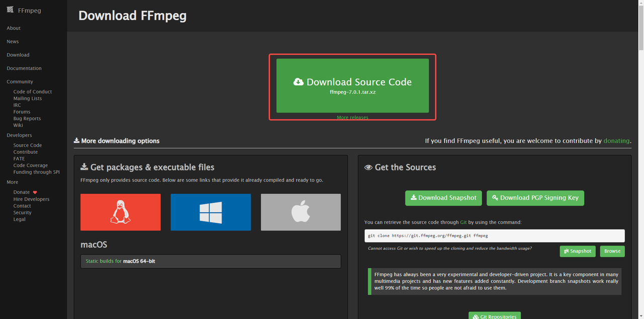Follow the donating link

[616, 141]
